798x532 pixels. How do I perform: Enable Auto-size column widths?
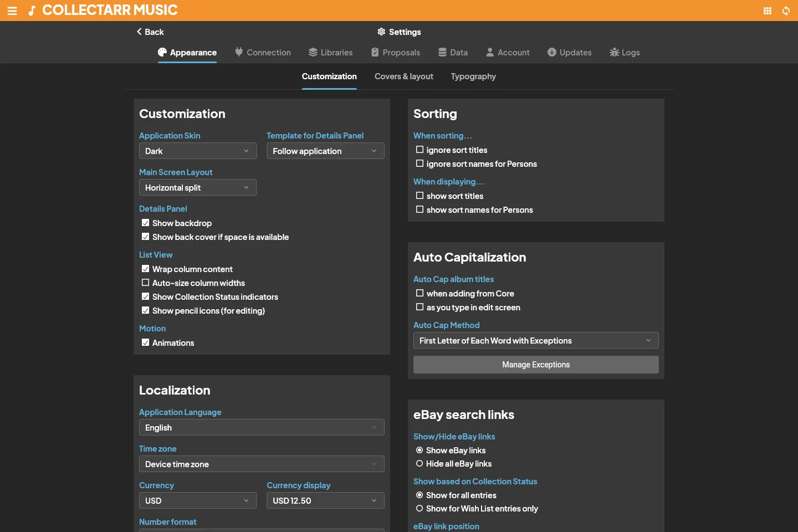[x=145, y=283]
